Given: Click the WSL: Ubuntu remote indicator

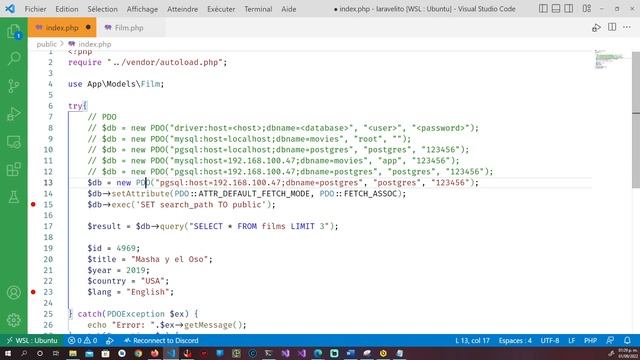Looking at the screenshot, I should 31,340.
